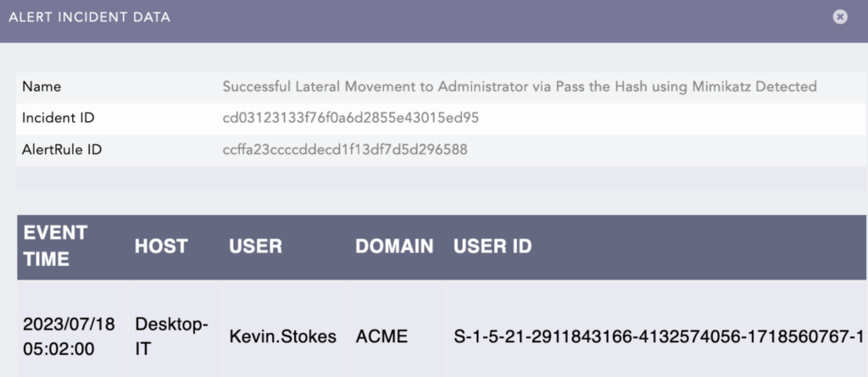Image resolution: width=868 pixels, height=377 pixels.
Task: Click the Incident ID label
Action: [58, 118]
